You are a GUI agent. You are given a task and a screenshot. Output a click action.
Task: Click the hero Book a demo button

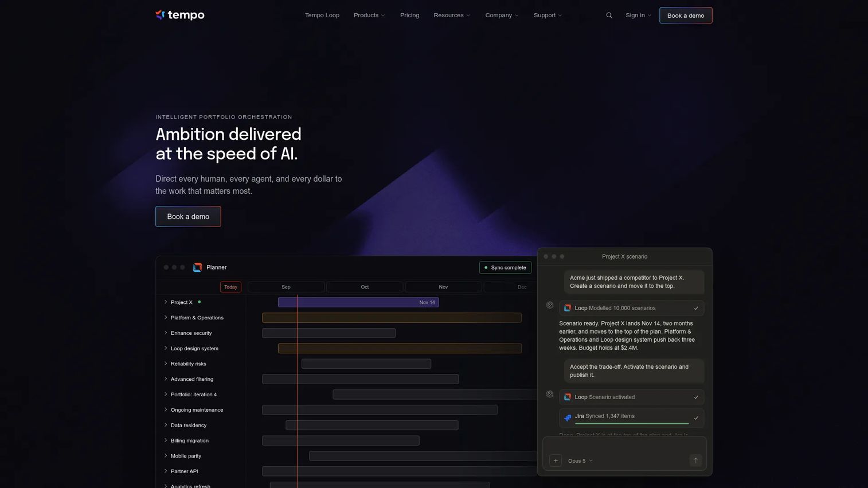point(188,216)
